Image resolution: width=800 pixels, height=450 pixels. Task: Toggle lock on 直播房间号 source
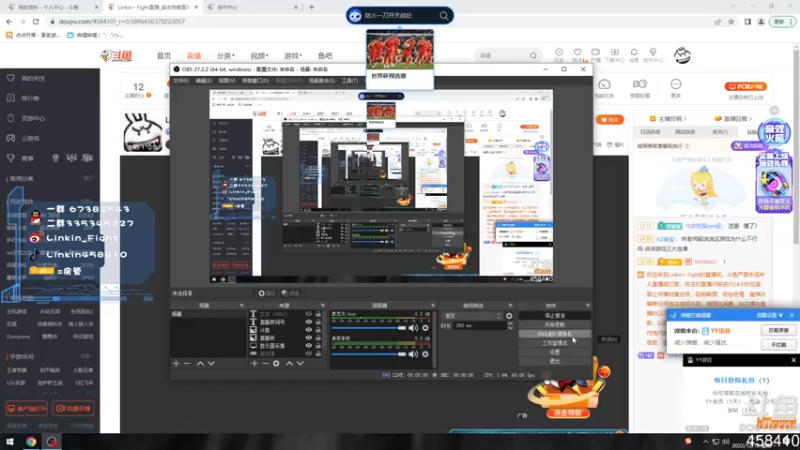coord(318,322)
